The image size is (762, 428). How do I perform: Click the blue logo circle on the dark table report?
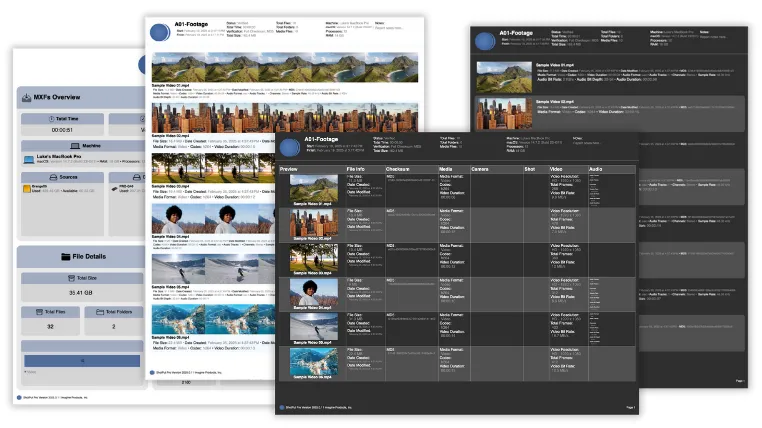point(290,147)
